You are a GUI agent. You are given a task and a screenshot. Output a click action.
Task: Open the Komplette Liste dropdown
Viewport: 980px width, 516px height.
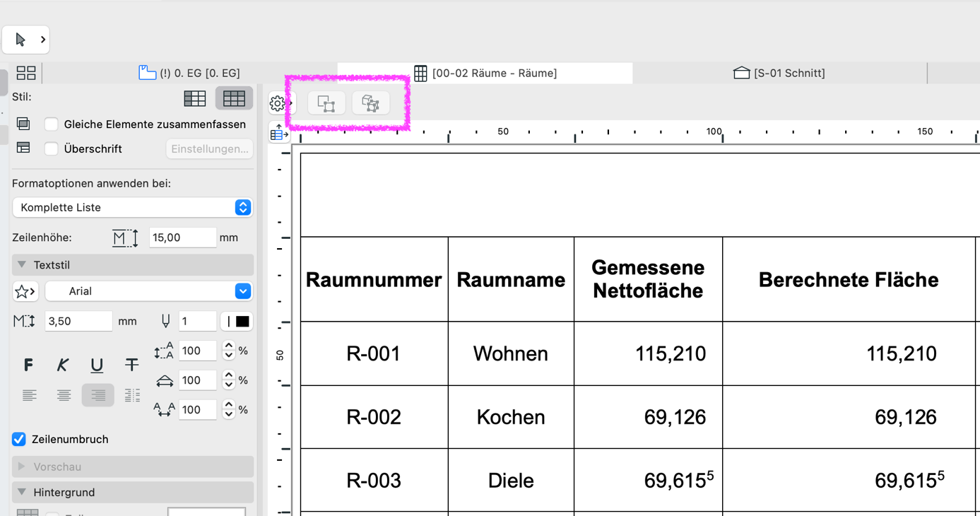pyautogui.click(x=133, y=207)
